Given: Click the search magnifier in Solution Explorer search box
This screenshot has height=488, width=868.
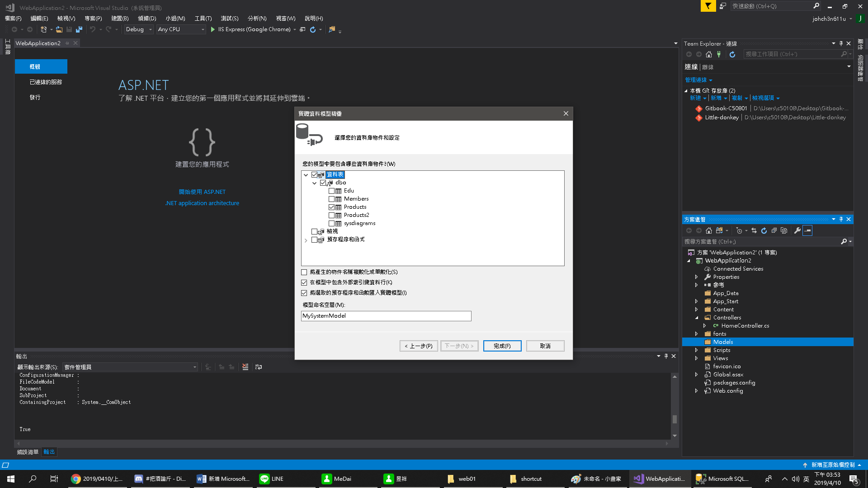Looking at the screenshot, I should click(844, 242).
